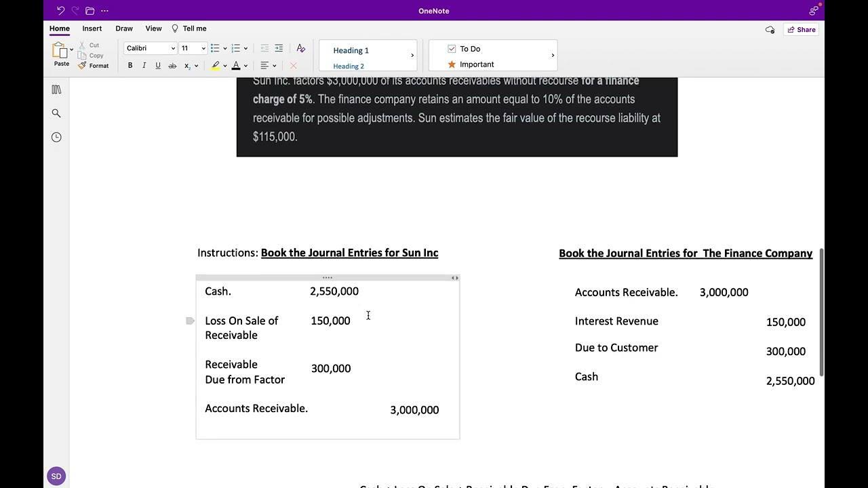Select the Format painter
Screen dimensions: 868x488
pyautogui.click(x=94, y=66)
